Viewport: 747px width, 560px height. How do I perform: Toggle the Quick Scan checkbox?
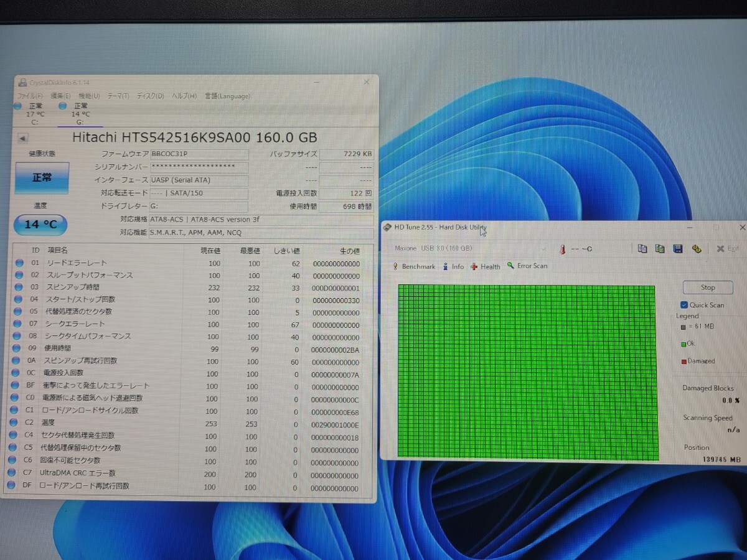(x=685, y=305)
